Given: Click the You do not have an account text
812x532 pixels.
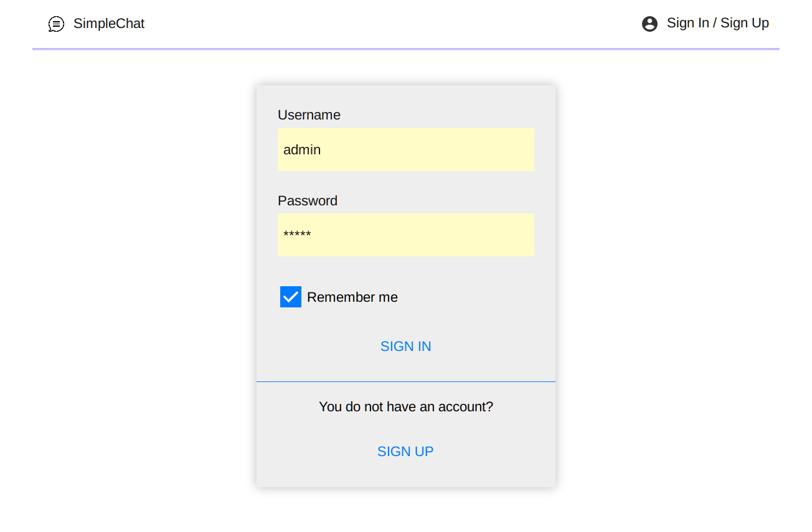Looking at the screenshot, I should tap(405, 406).
